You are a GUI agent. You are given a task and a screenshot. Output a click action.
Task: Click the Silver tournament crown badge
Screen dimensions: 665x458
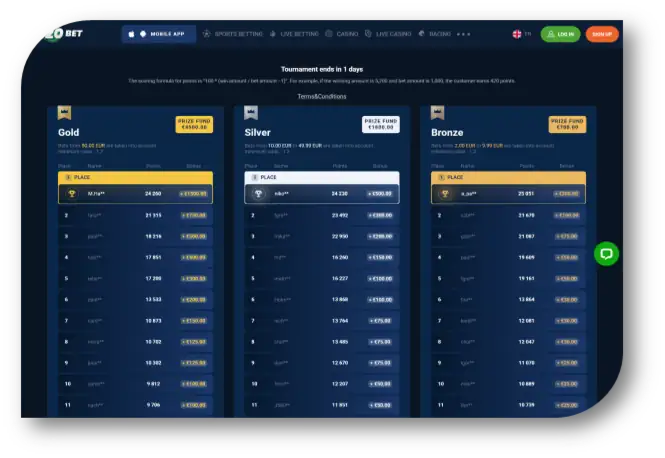tap(250, 113)
